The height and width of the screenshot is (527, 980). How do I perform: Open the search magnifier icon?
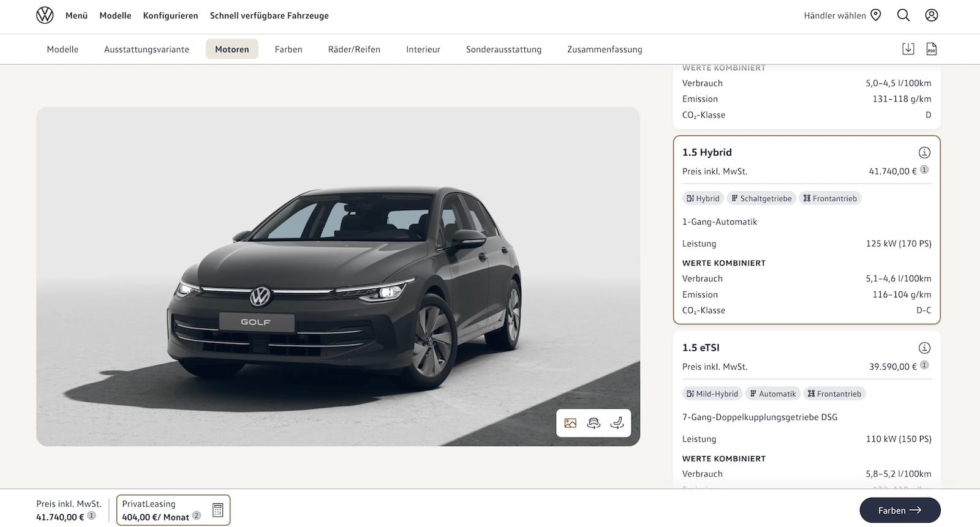903,15
